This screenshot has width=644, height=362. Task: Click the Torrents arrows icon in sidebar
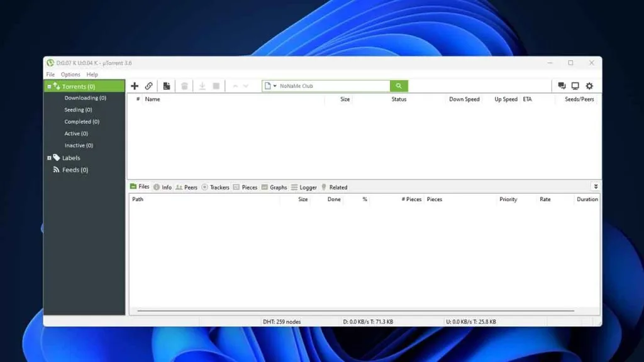(x=57, y=86)
